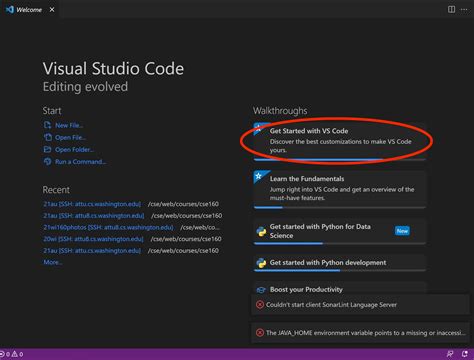Click the error icon on SonarLint notification
Screen dimensions: 474x360
tap(260, 305)
